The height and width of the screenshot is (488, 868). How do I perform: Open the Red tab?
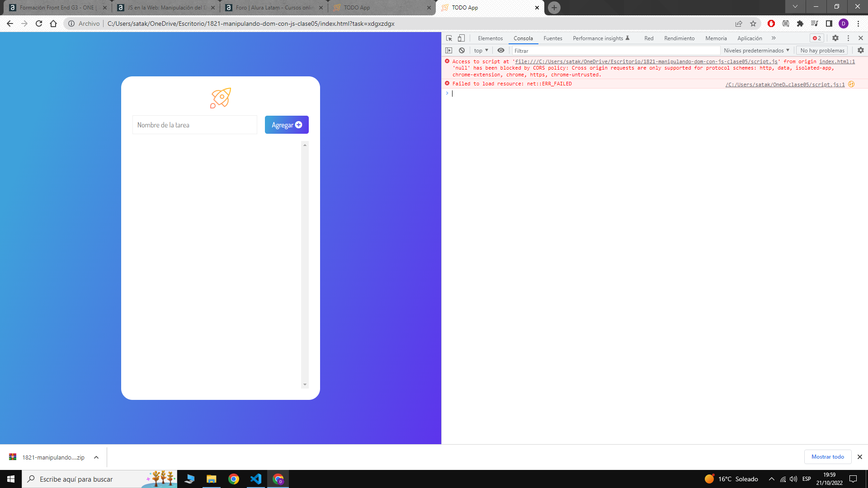click(x=649, y=38)
